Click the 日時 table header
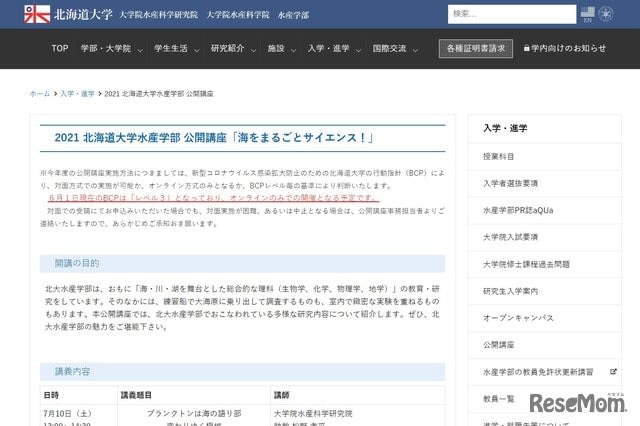The height and width of the screenshot is (426, 640). point(51,395)
